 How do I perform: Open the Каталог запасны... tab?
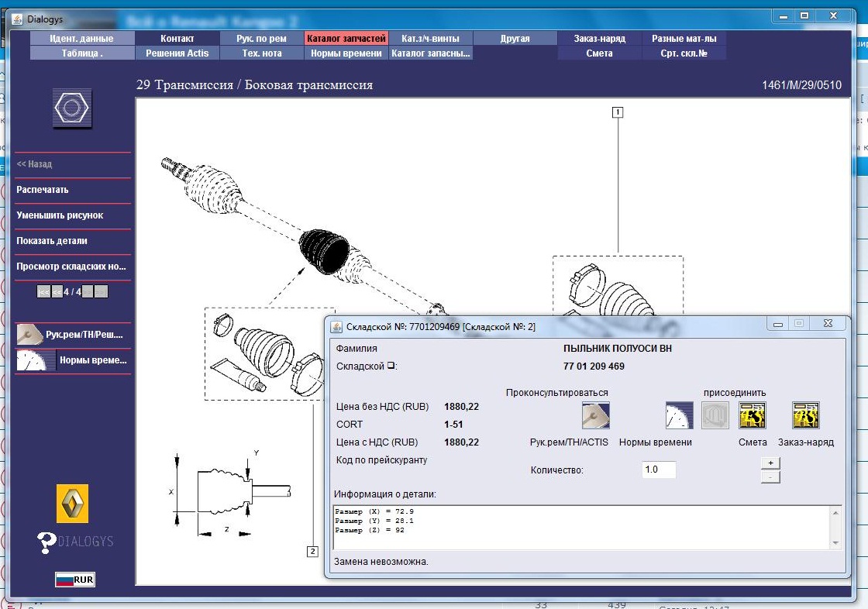[x=431, y=53]
